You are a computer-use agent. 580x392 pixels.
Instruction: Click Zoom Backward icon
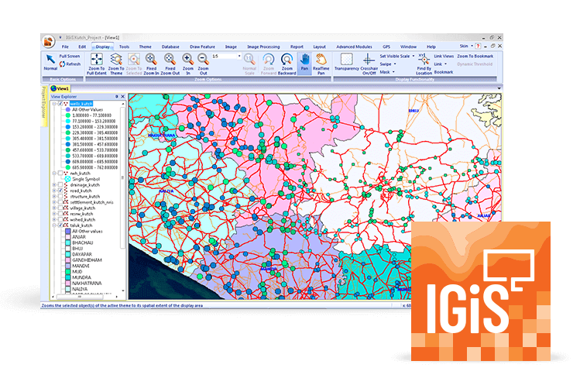point(287,59)
